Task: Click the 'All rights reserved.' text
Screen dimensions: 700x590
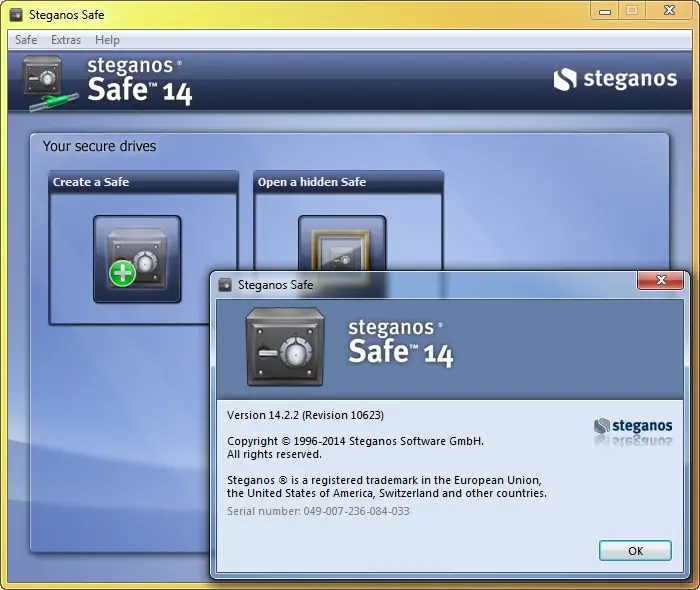Action: tap(274, 454)
